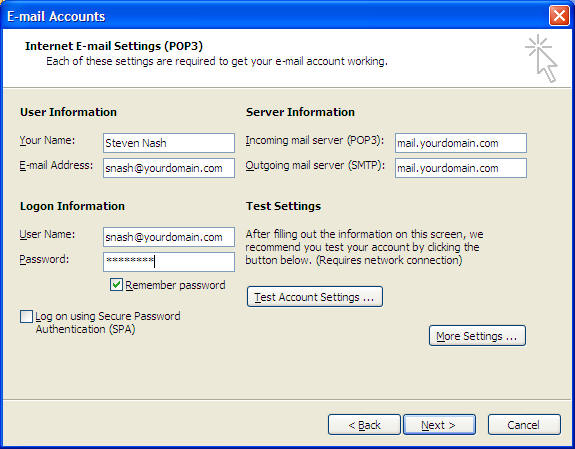The image size is (575, 449).
Task: Close the E-mail Accounts dialog with the red X
Action: coord(559,16)
